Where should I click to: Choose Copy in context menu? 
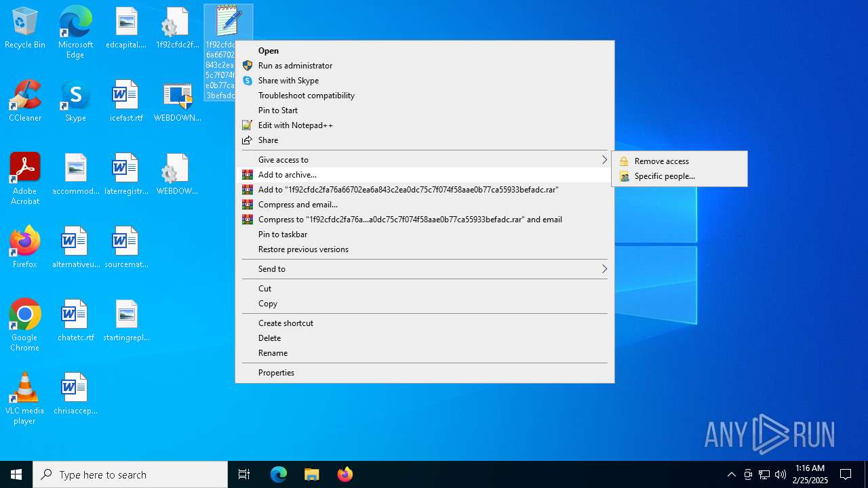pos(425,304)
